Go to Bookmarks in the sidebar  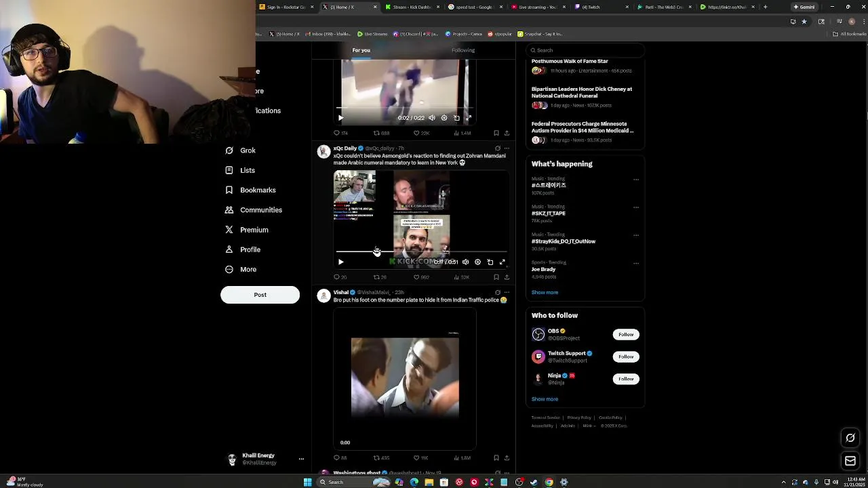pos(250,190)
